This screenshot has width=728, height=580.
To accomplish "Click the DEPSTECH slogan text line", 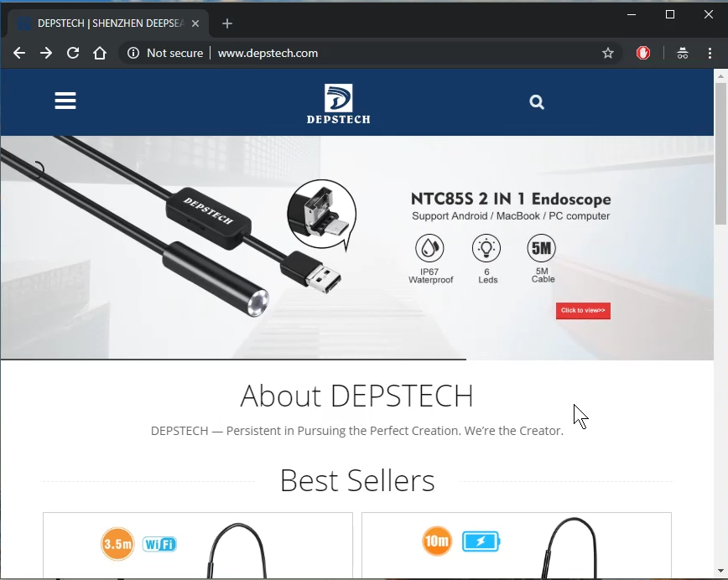I will [357, 431].
